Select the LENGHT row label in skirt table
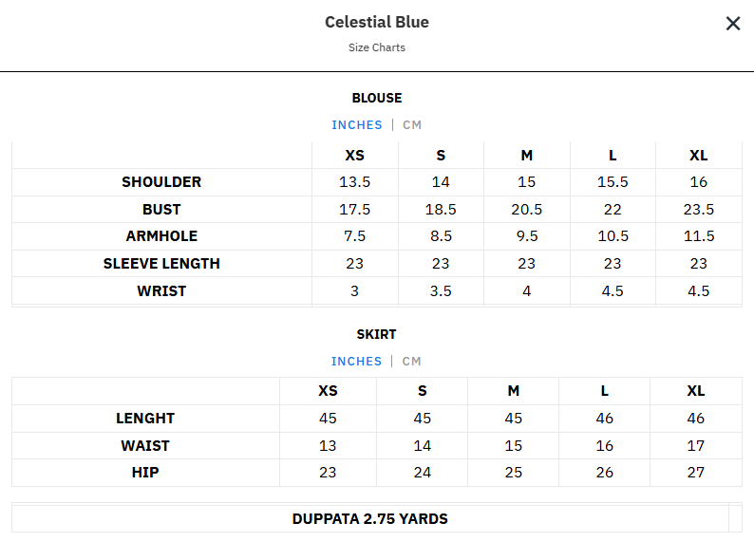Image resolution: width=754 pixels, height=560 pixels. (x=145, y=419)
